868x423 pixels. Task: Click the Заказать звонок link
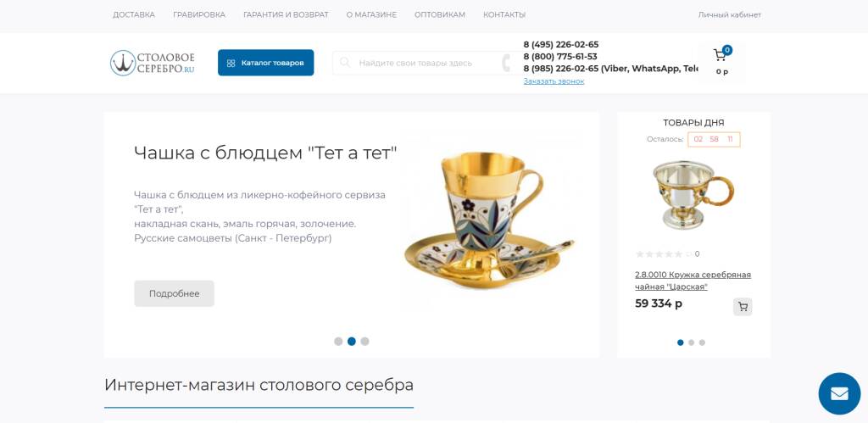(554, 81)
